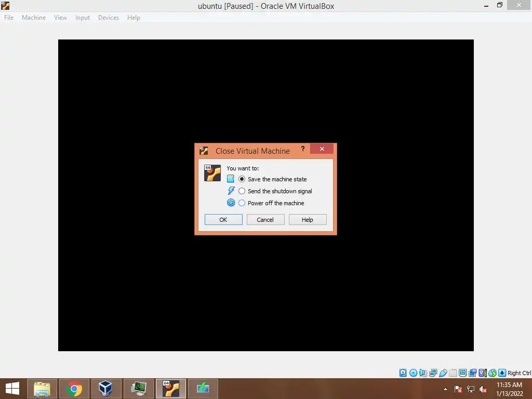Open the View menu
This screenshot has width=532, height=399.
(60, 18)
